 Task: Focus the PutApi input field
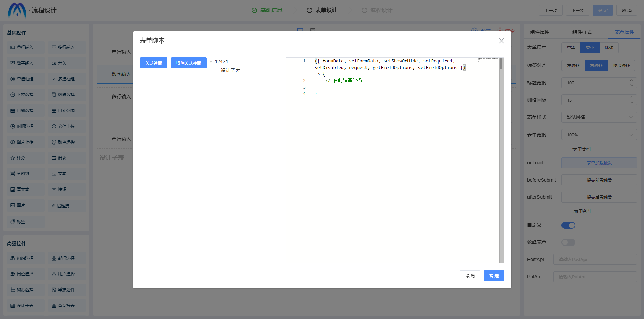click(x=595, y=277)
